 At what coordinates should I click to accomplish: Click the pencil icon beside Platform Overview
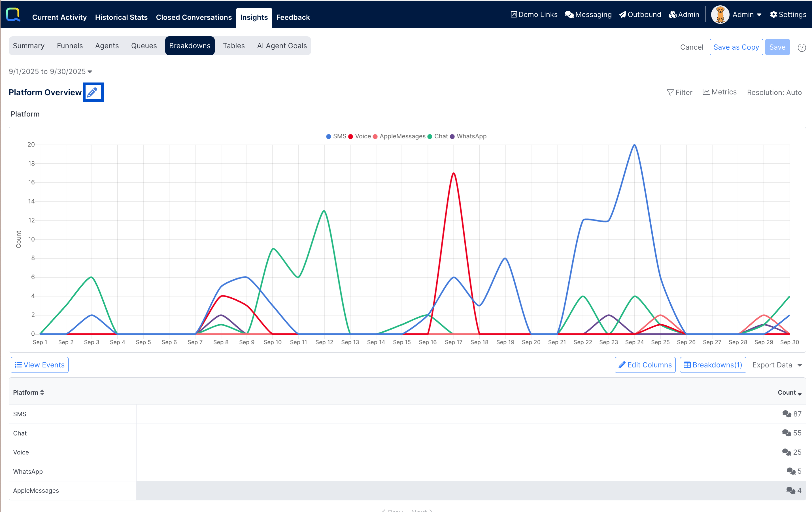93,92
